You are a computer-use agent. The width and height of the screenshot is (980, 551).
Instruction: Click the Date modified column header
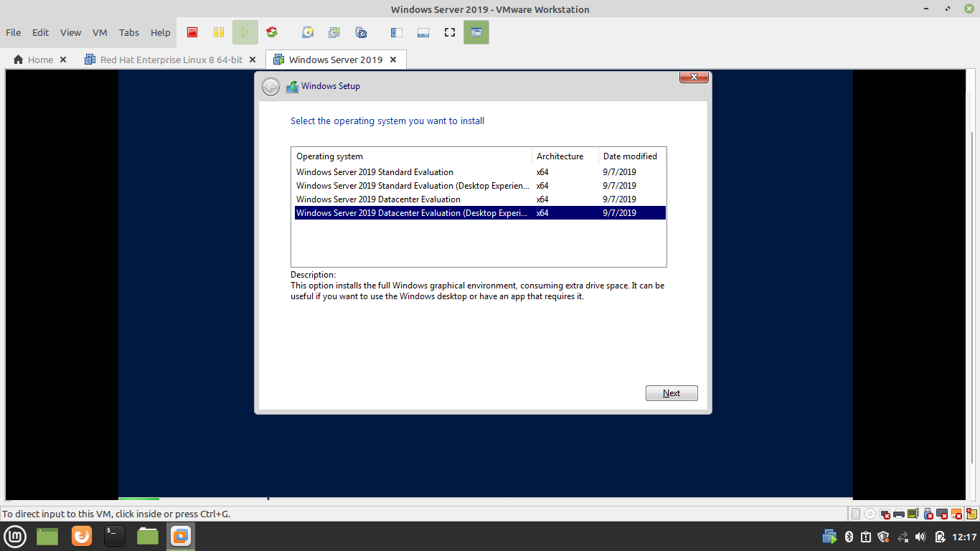click(632, 156)
